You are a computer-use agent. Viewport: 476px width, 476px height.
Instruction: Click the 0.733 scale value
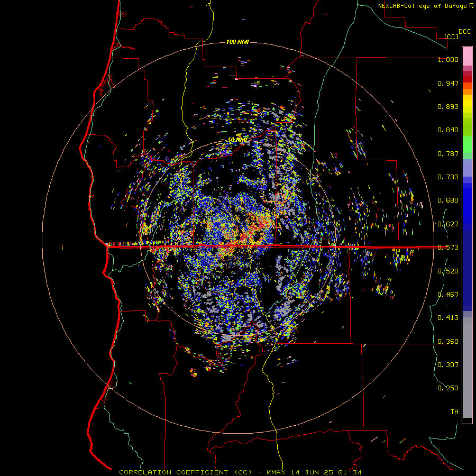tap(448, 177)
